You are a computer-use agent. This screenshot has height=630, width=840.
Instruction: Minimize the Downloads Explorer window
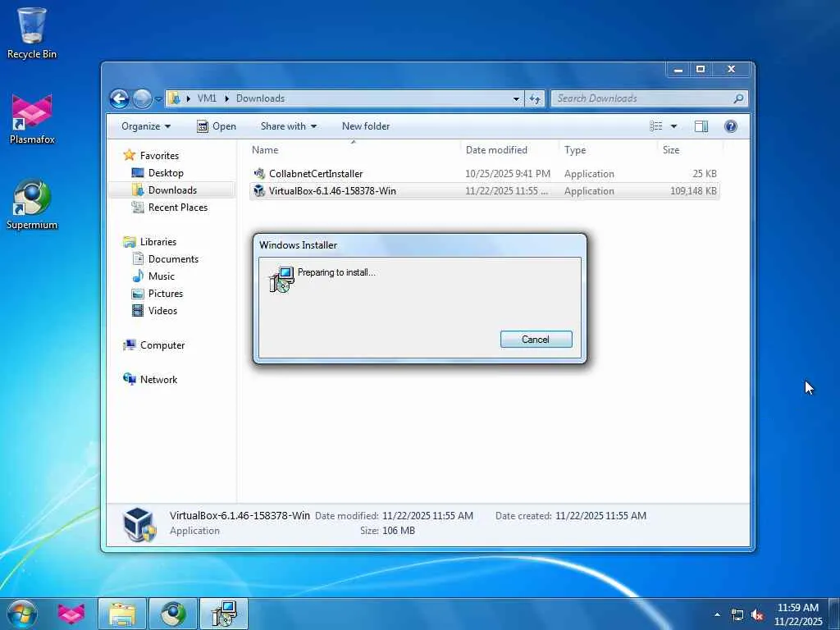(678, 70)
